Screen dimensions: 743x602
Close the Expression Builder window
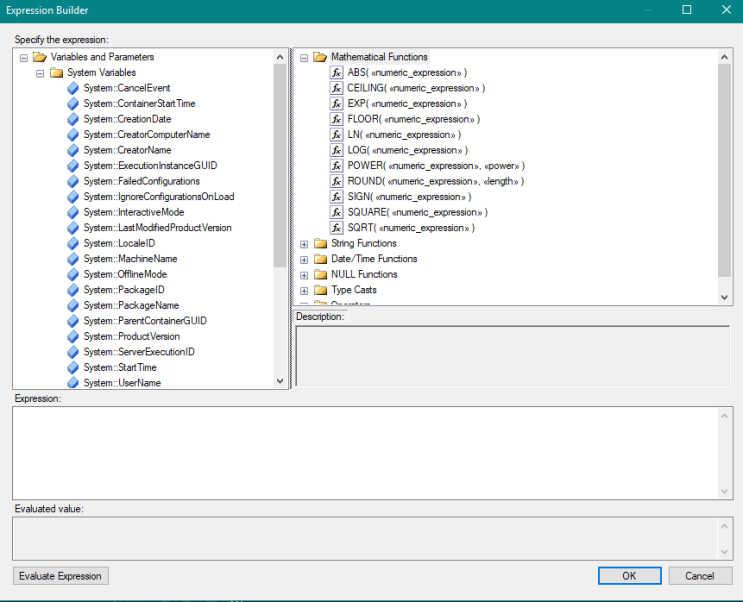tap(726, 10)
